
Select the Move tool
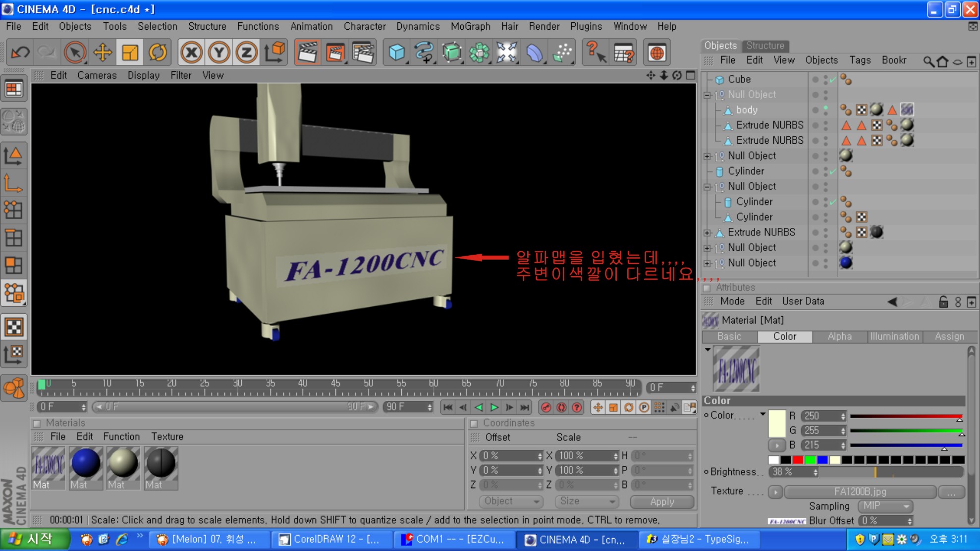[103, 53]
